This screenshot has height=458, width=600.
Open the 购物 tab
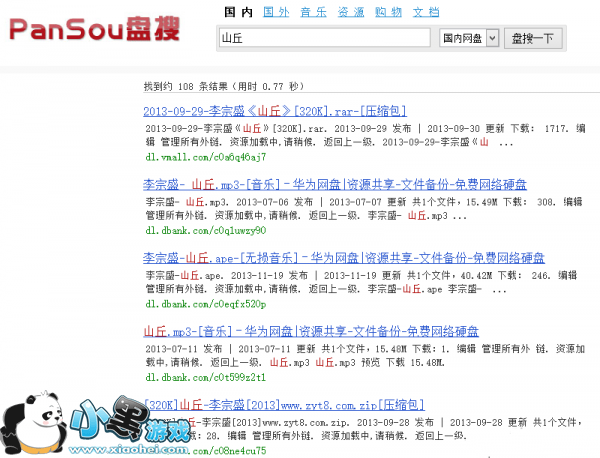coord(388,12)
